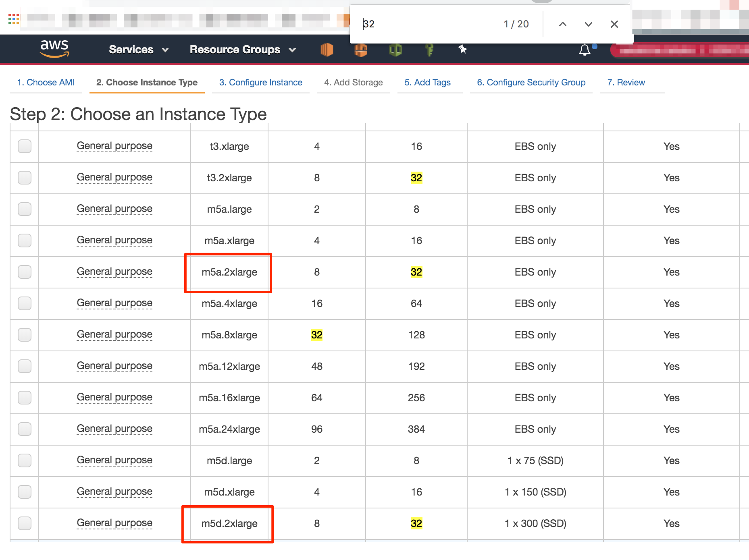Click General purpose link in m5a.24xlarge row
The image size is (749, 560).
pos(114,429)
